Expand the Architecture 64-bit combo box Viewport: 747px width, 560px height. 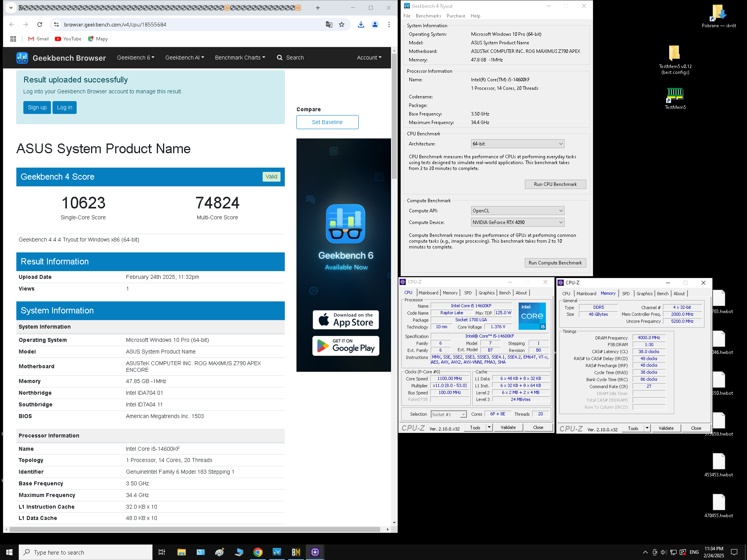(x=517, y=144)
